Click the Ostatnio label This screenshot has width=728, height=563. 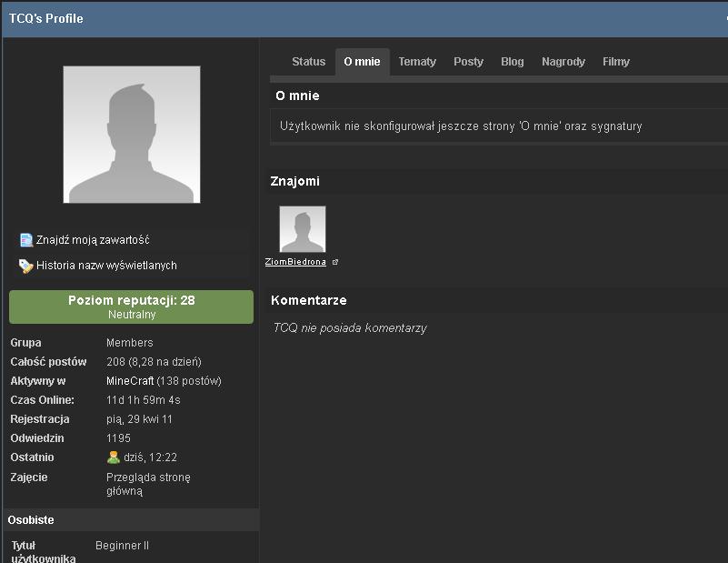32,457
